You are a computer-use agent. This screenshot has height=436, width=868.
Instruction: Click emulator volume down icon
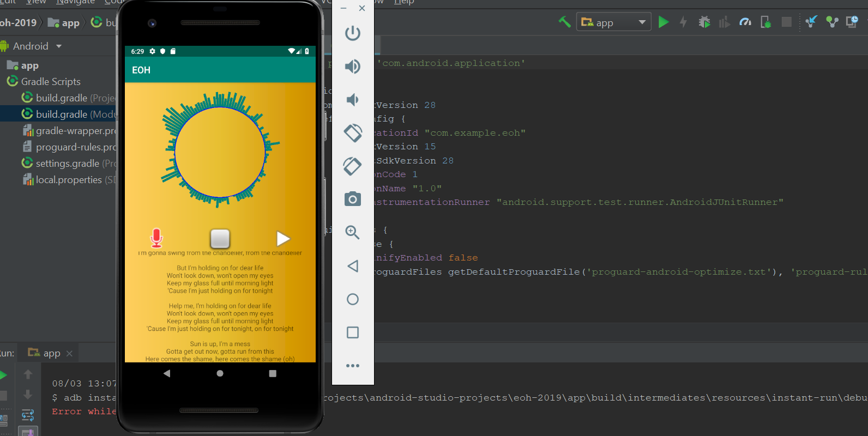353,100
